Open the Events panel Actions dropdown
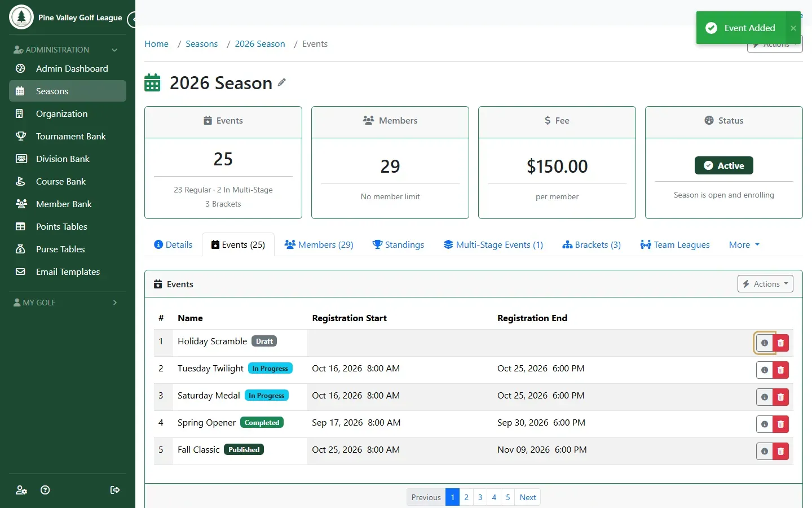This screenshot has width=812, height=508. coord(765,284)
